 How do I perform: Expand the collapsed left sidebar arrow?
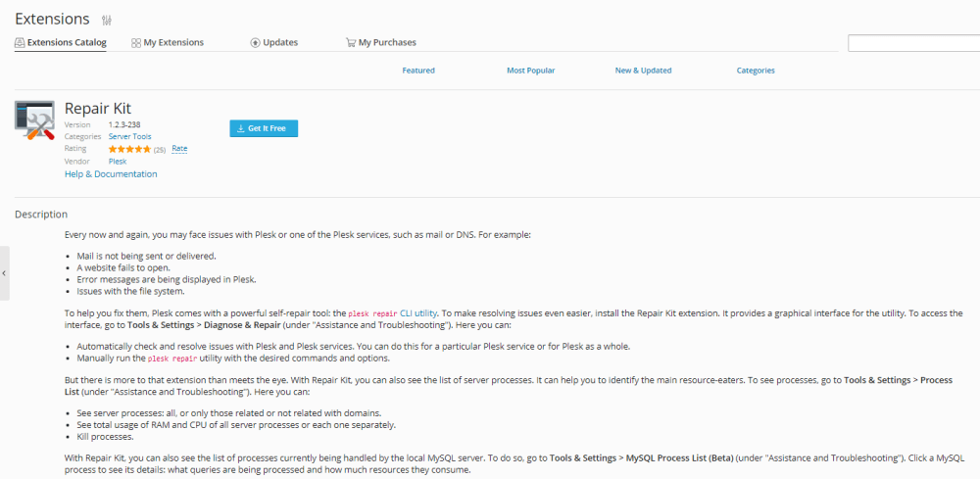tap(4, 273)
